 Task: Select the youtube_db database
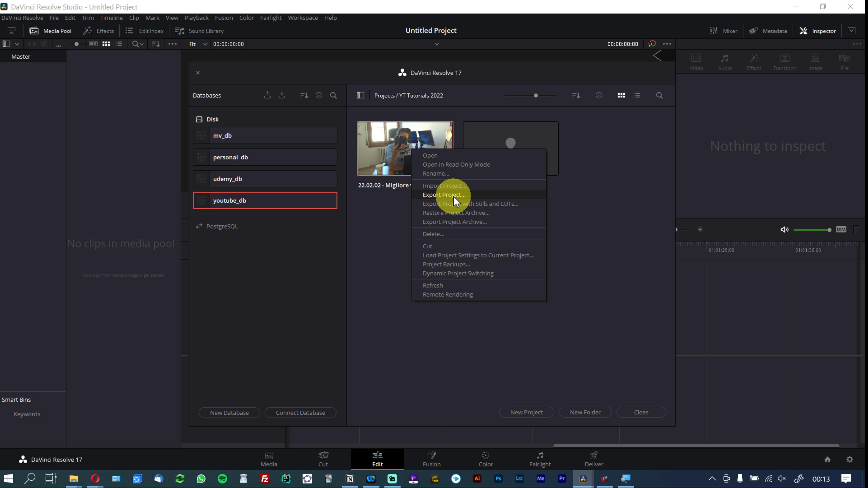click(x=265, y=200)
